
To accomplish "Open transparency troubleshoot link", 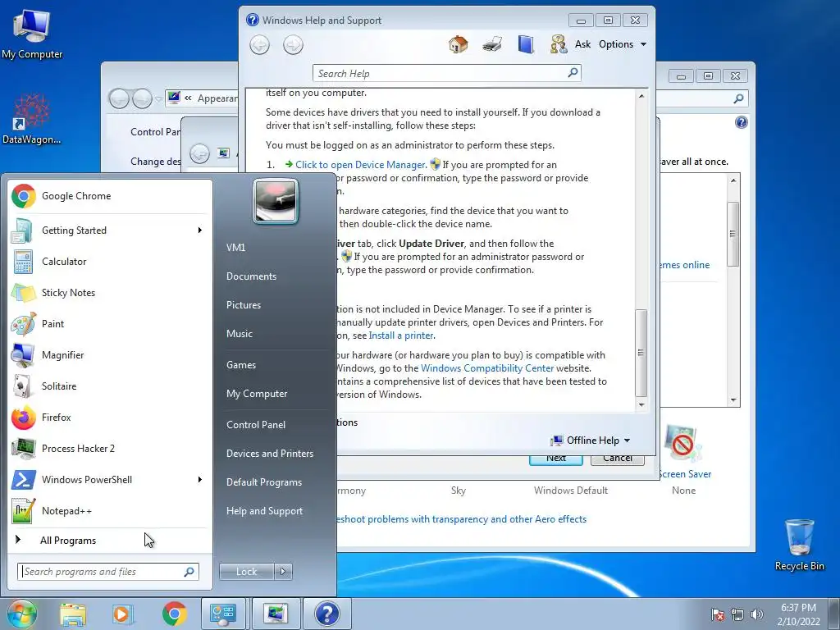I will click(462, 519).
